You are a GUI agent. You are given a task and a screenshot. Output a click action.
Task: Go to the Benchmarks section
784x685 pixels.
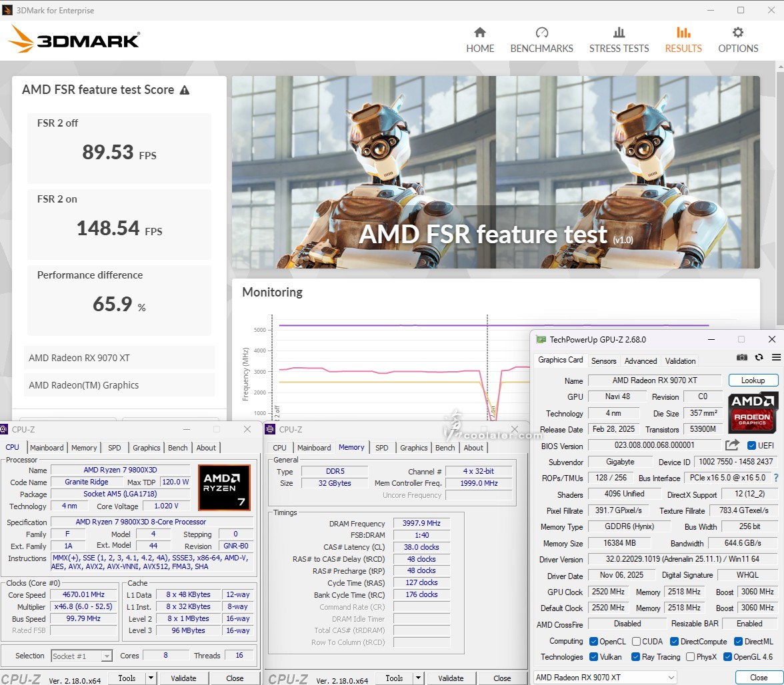(541, 40)
